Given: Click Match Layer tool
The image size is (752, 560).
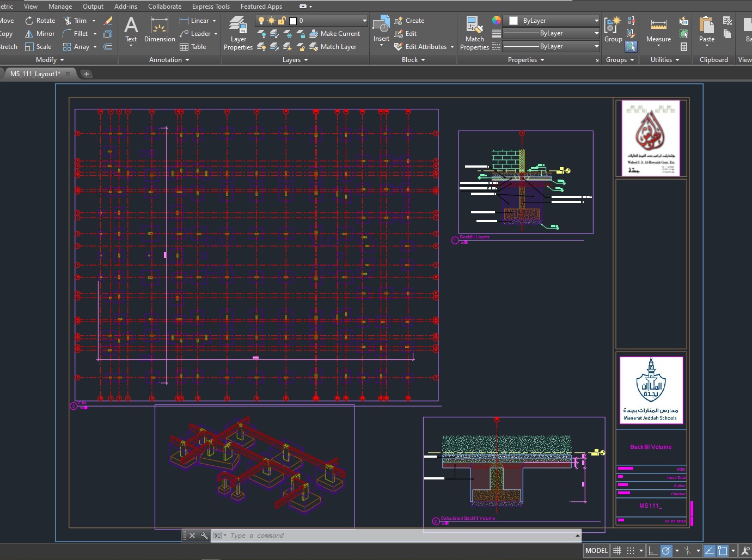Looking at the screenshot, I should click(333, 47).
